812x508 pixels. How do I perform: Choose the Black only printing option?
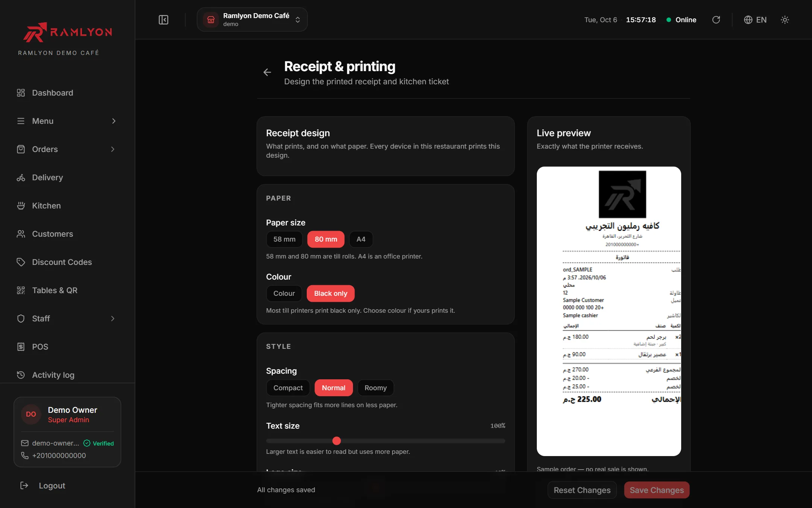point(331,294)
